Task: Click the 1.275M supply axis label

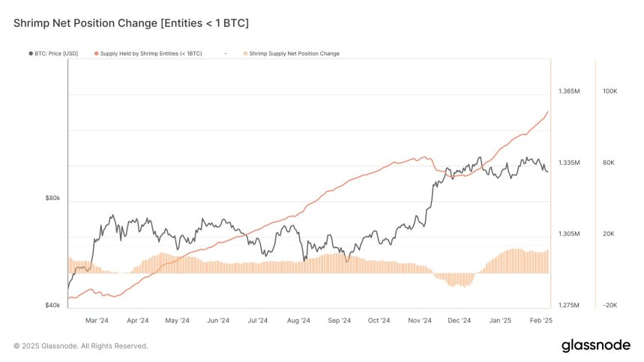Action: [x=569, y=306]
